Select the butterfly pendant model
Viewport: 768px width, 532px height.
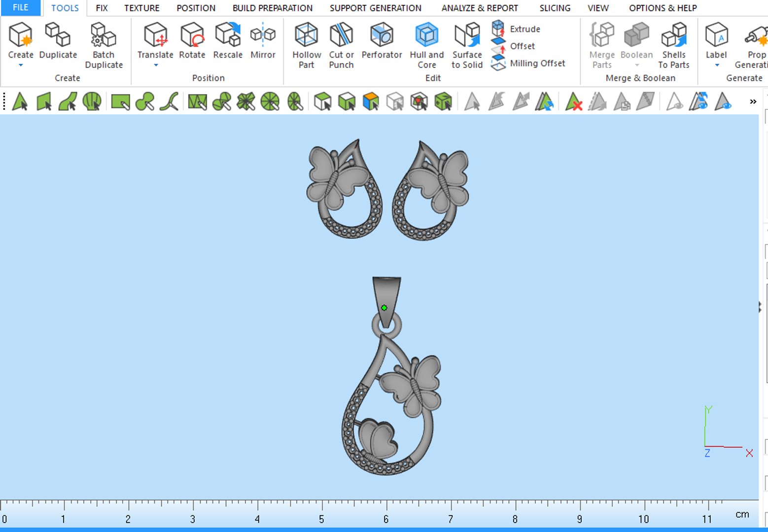pos(390,377)
